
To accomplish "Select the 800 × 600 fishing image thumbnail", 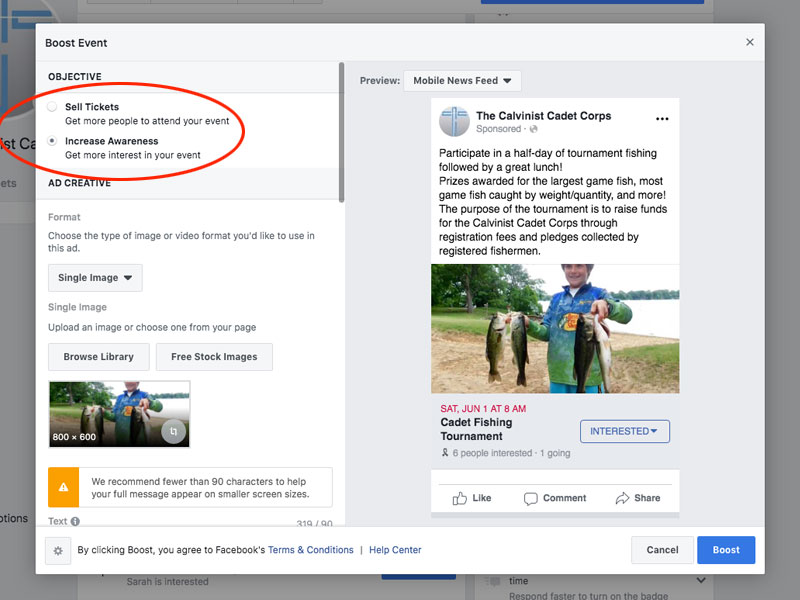I will [119, 414].
